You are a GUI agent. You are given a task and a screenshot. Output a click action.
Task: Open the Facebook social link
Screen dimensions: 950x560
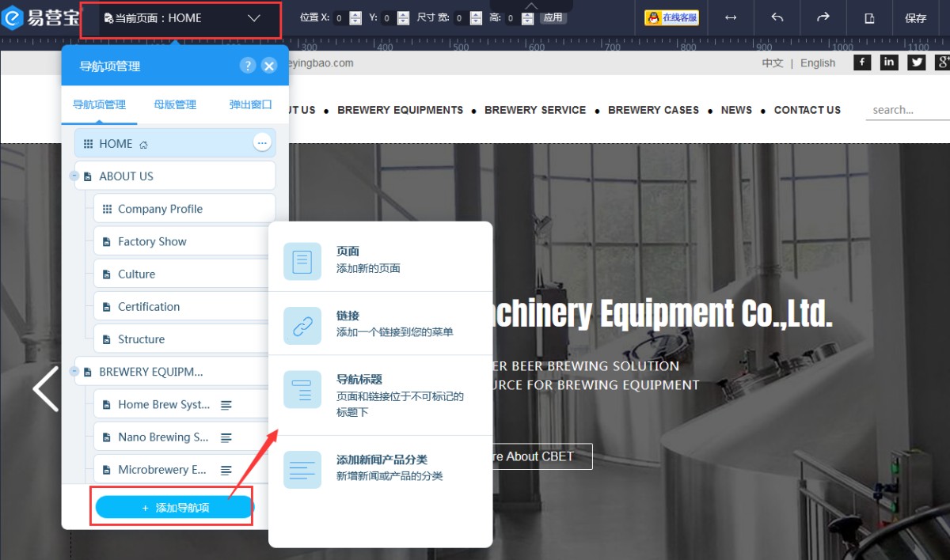pyautogui.click(x=862, y=62)
